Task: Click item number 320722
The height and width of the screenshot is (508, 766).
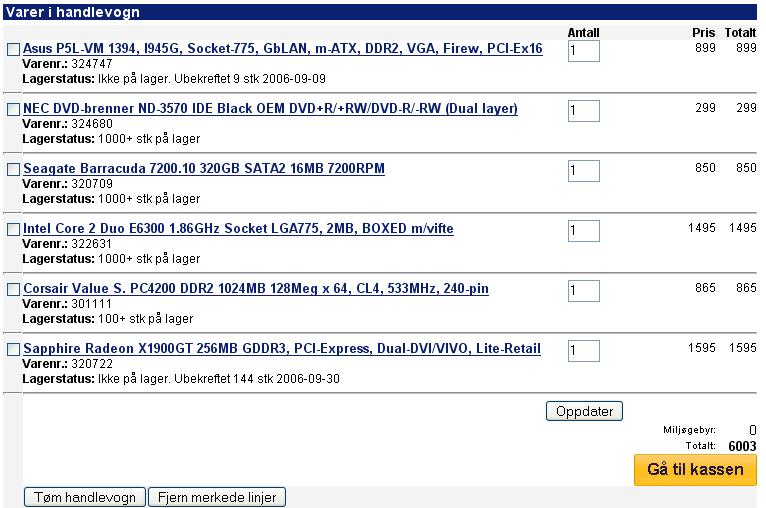Action: point(92,364)
